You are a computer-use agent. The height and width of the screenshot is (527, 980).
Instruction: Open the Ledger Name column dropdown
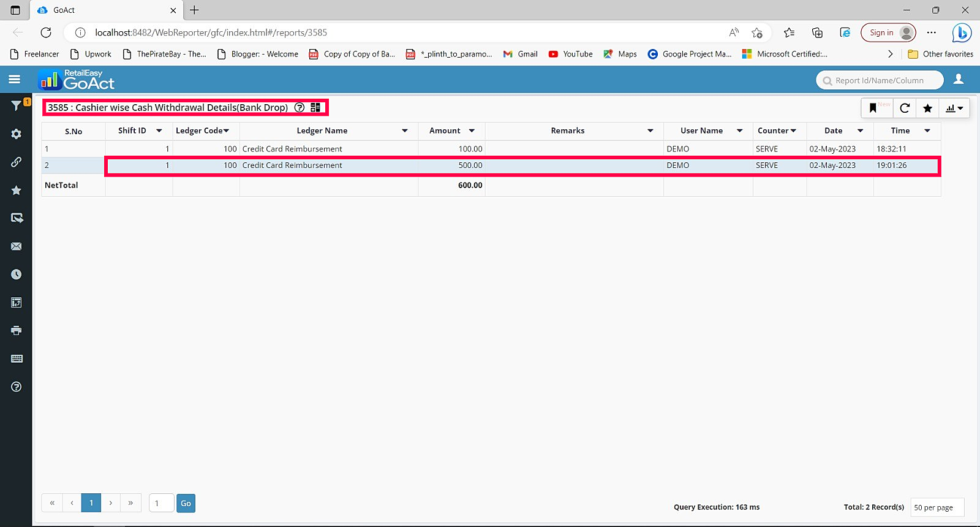pyautogui.click(x=405, y=131)
